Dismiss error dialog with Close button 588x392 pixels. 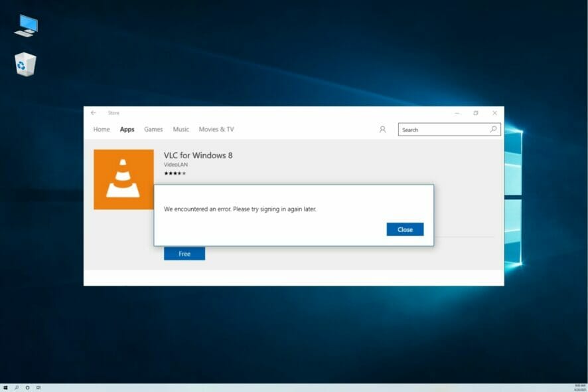(405, 229)
